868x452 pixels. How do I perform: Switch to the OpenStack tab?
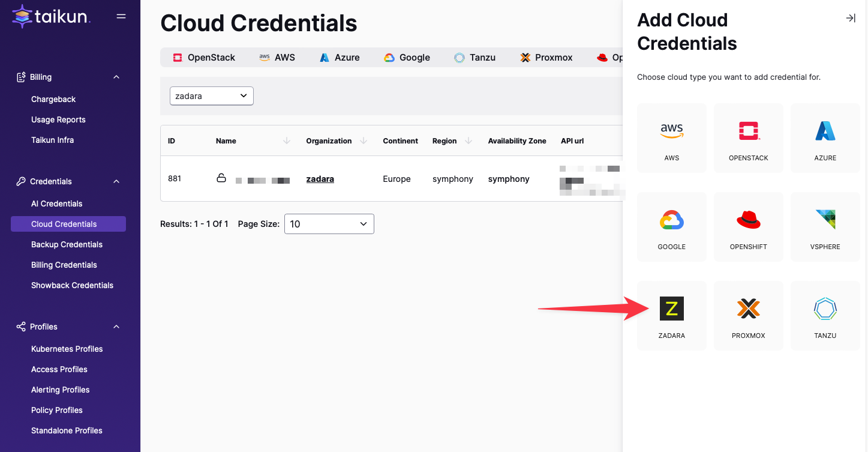pos(204,58)
